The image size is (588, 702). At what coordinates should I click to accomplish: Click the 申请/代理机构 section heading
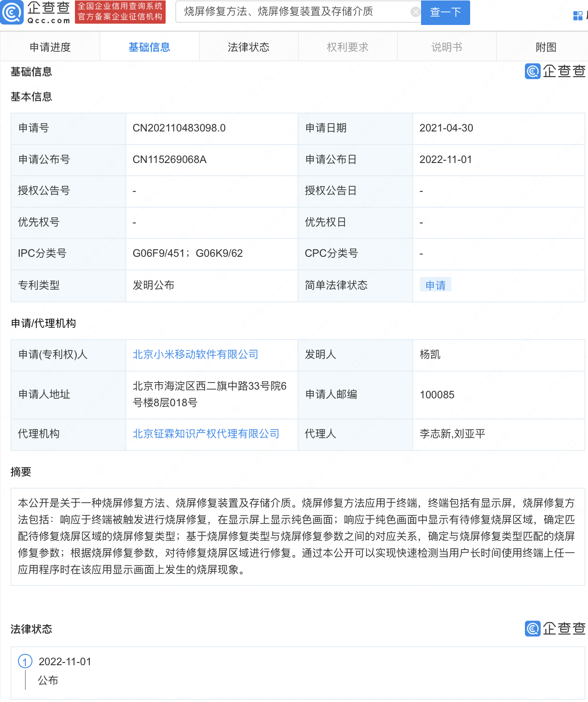[43, 323]
